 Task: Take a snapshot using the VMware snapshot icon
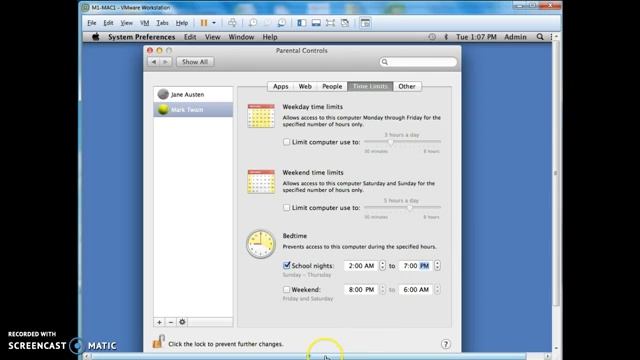pos(253,23)
